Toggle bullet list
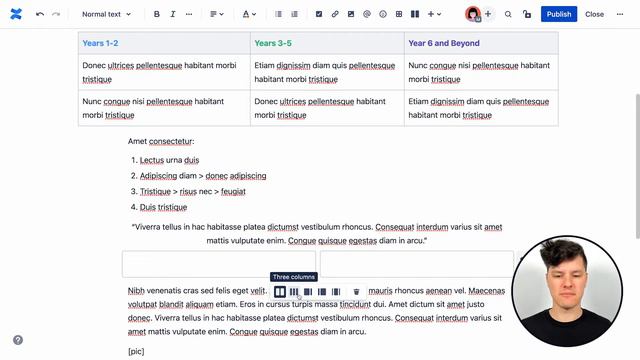The image size is (640, 360). (x=278, y=14)
